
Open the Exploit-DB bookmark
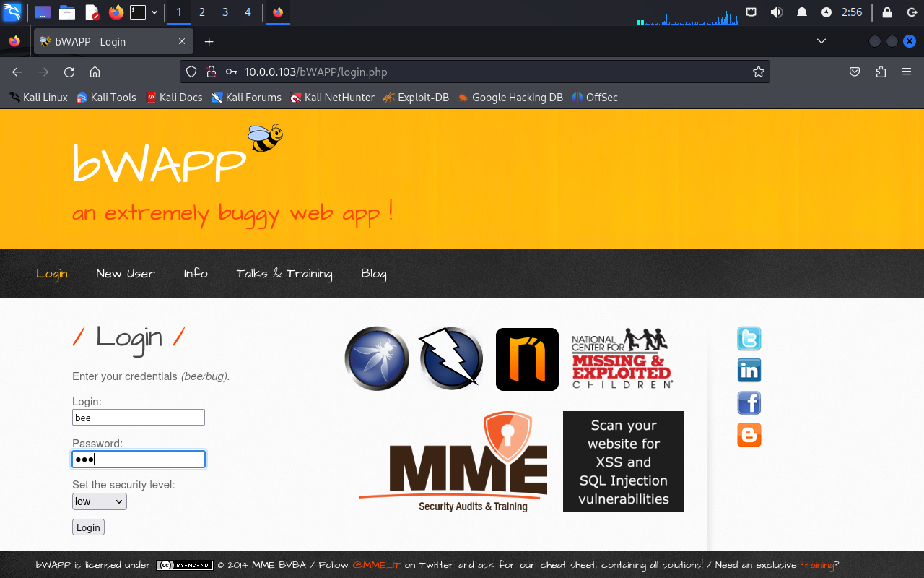click(416, 98)
